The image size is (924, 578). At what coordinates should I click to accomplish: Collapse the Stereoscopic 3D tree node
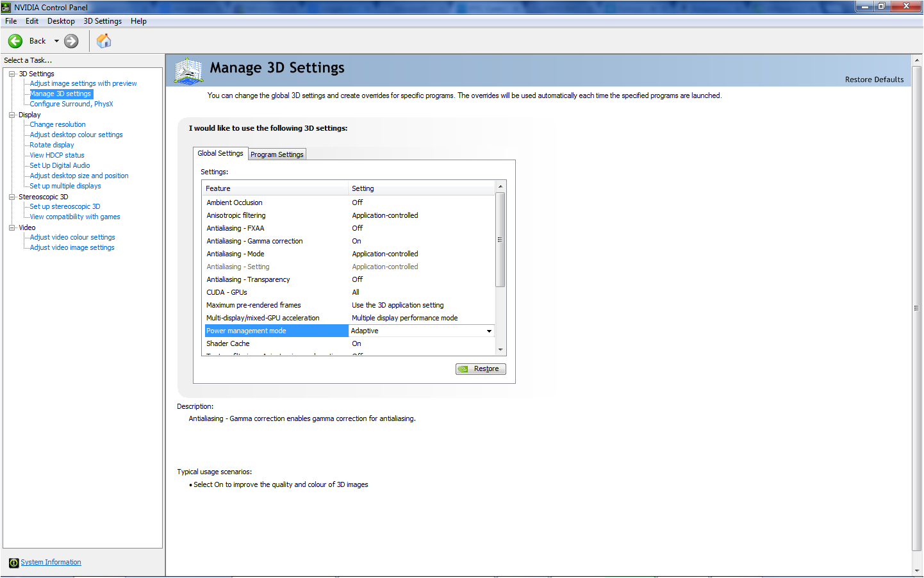point(12,197)
